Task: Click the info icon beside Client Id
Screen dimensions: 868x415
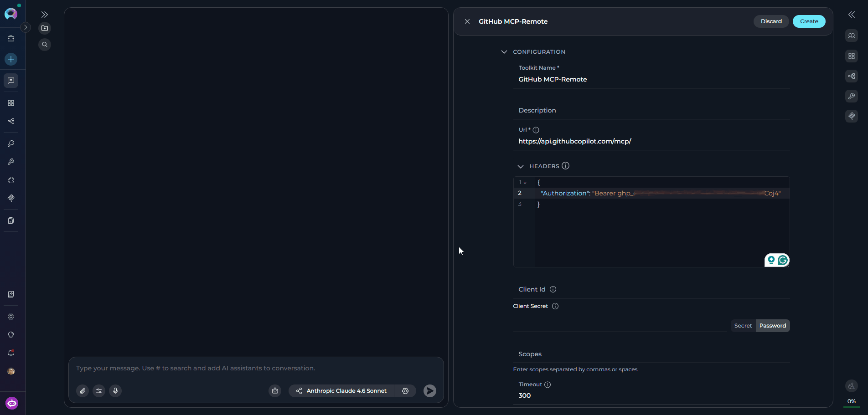Action: point(553,289)
